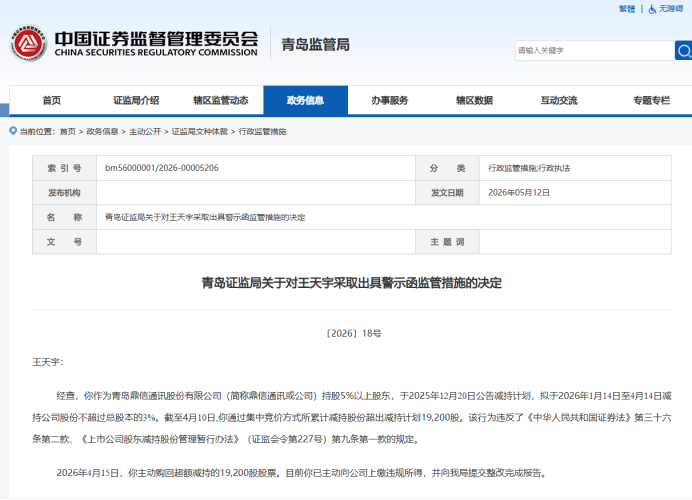Click the 主题词 label cell
Screen dimensions: 692x500
[x=447, y=242]
